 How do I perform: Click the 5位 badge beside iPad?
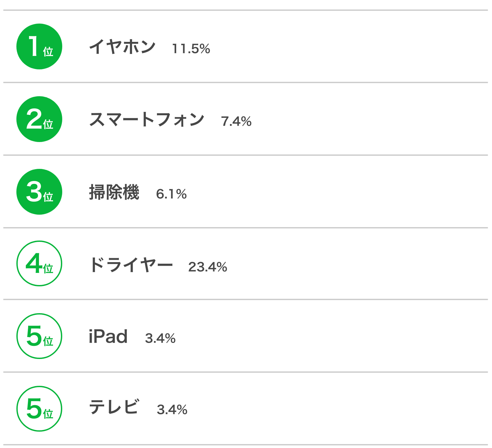pyautogui.click(x=39, y=336)
